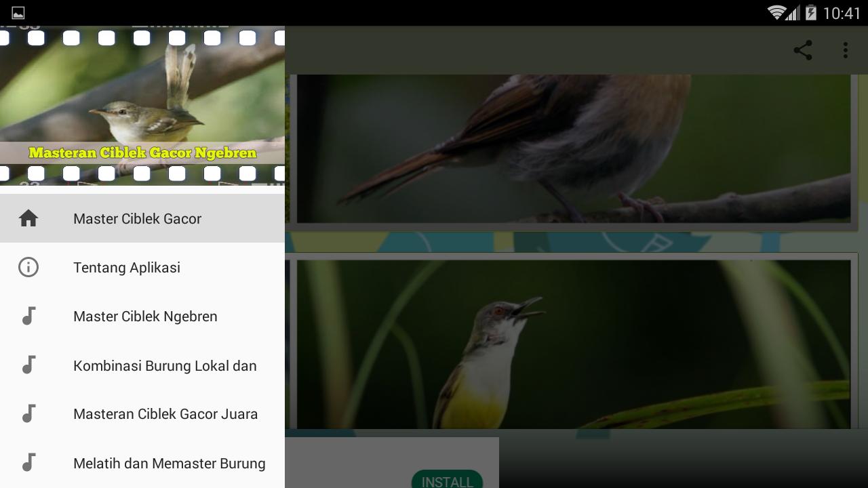
Task: Tap the share icon in the top bar
Action: 803,50
